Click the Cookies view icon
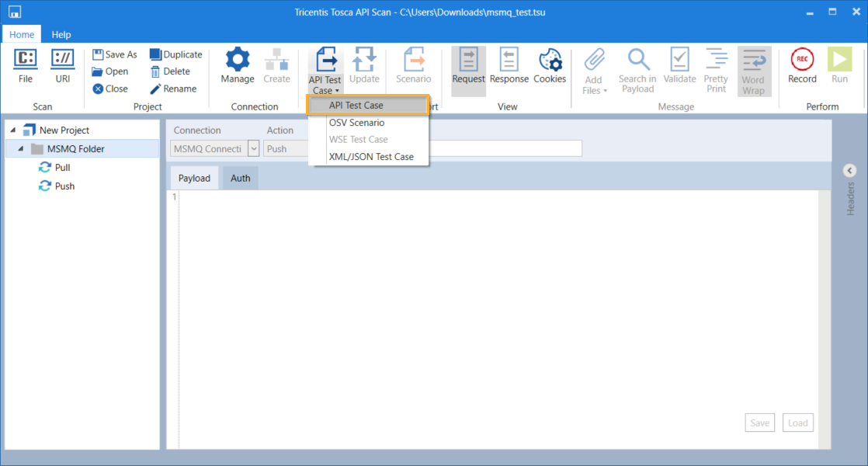Image resolution: width=868 pixels, height=466 pixels. pos(550,60)
